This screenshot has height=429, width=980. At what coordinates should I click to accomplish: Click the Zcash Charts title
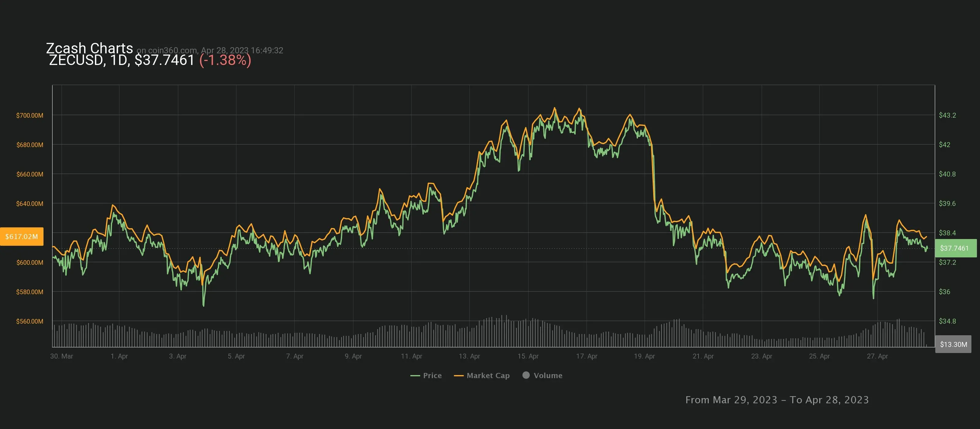(89, 48)
